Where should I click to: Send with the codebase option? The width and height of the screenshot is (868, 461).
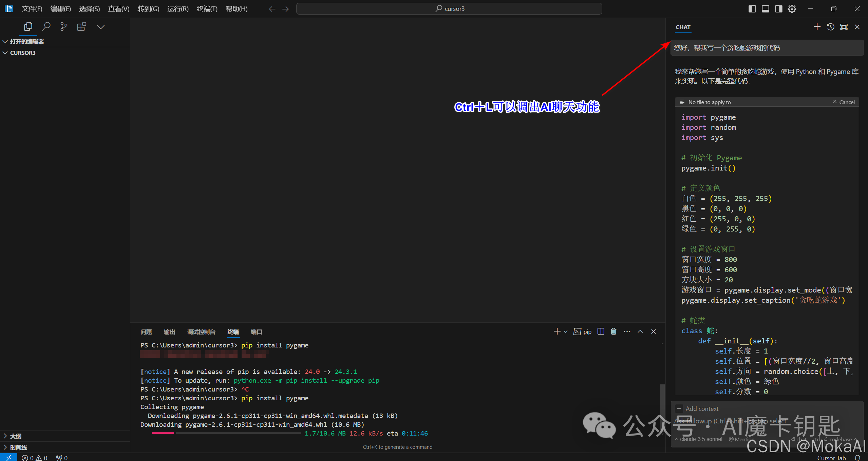coord(834,439)
